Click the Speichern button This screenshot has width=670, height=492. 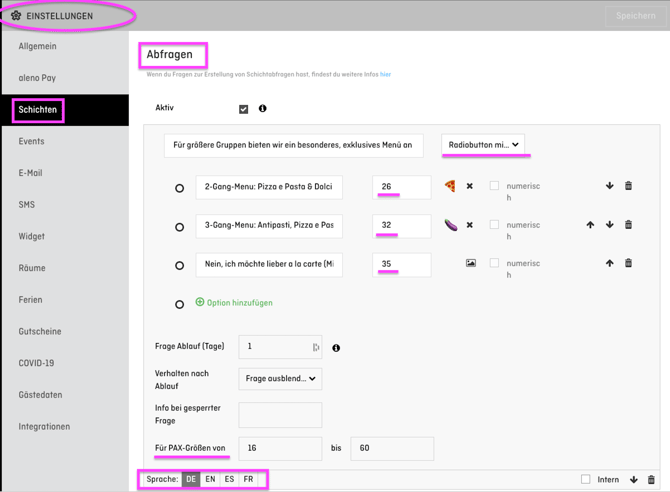point(635,16)
